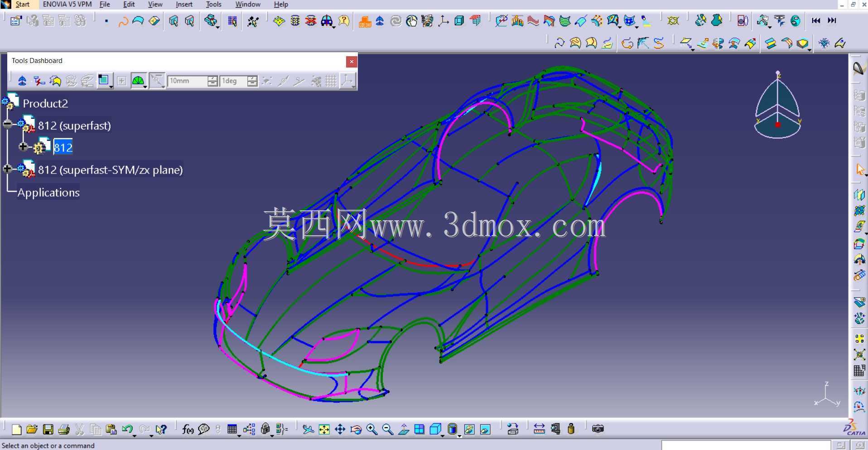
Task: Select the Product2 root tree item
Action: click(x=45, y=103)
